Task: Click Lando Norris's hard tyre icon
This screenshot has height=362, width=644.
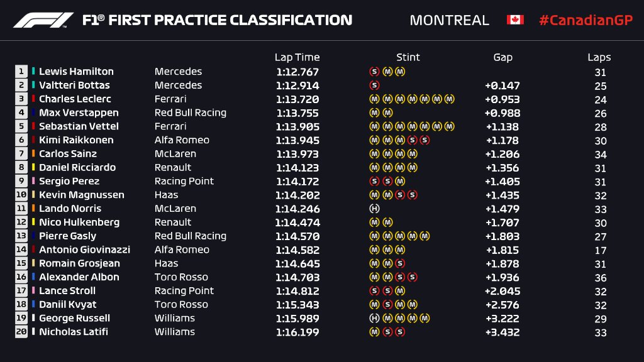Action: point(375,209)
